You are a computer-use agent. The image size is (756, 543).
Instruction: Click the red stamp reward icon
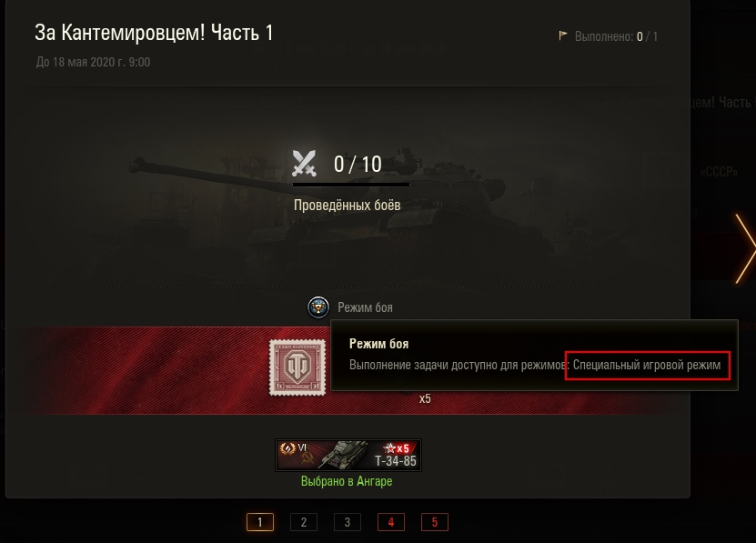pyautogui.click(x=297, y=367)
